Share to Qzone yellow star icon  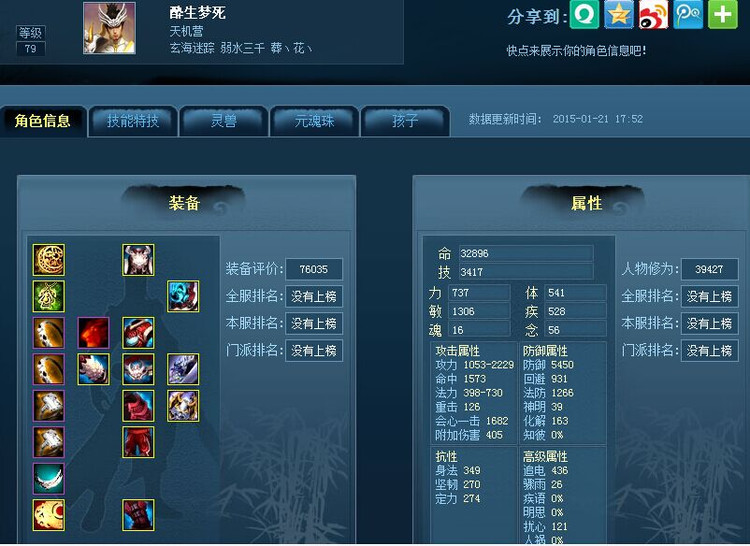(x=619, y=14)
